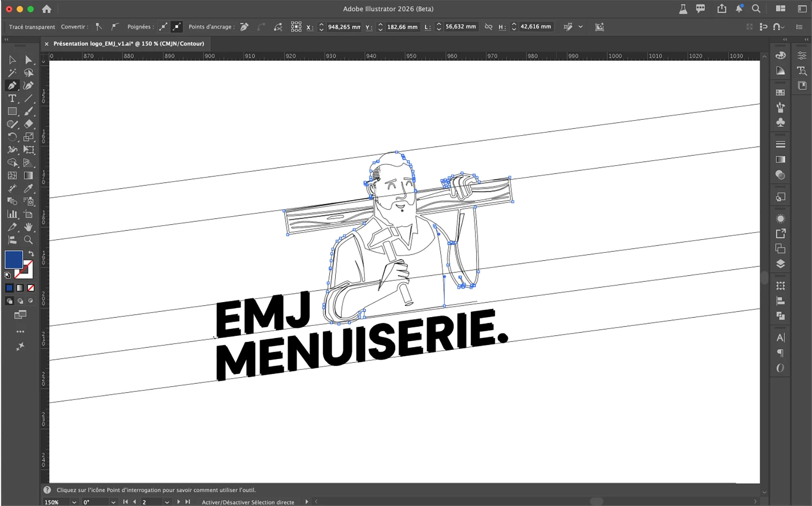Open the Layers panel icon
Viewport: 812px width, 506px height.
780,263
